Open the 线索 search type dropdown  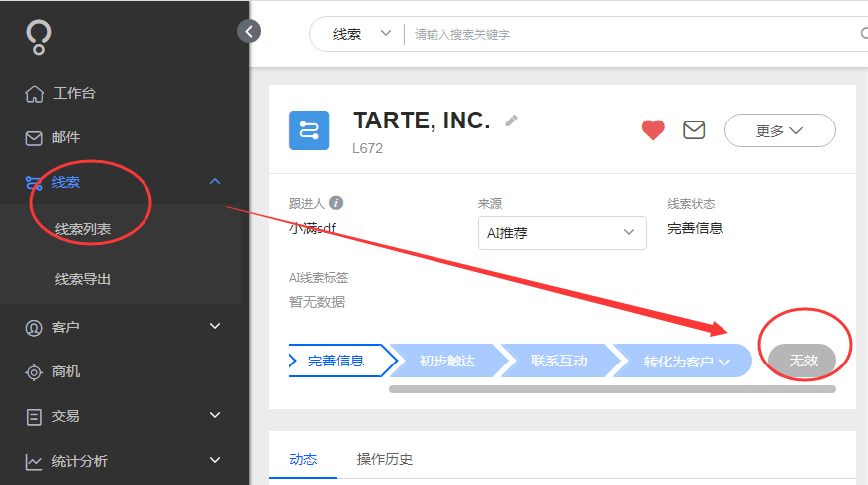(x=362, y=34)
